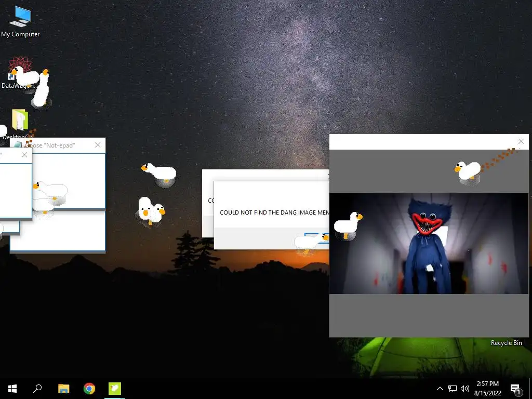Select the DesktopGoose folder icon

(19, 124)
